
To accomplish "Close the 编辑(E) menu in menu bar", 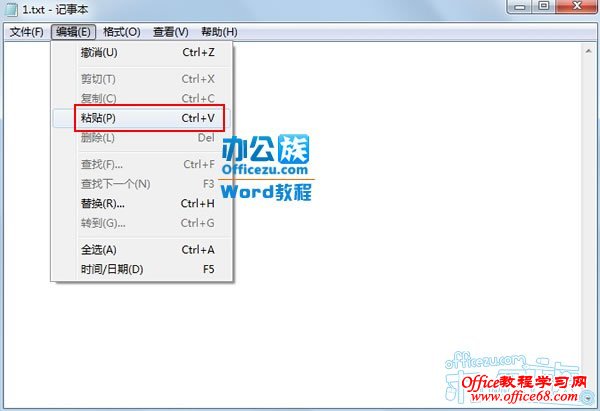I will pos(73,32).
